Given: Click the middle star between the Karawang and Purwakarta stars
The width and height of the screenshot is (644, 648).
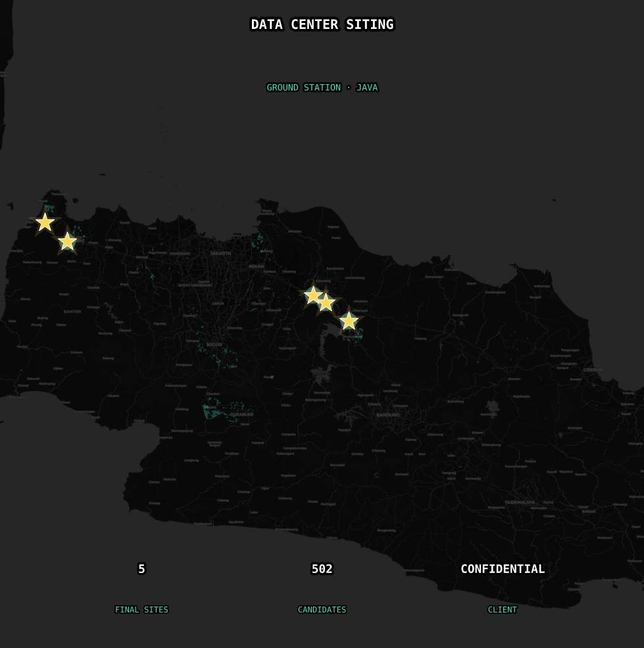Looking at the screenshot, I should click(x=326, y=303).
